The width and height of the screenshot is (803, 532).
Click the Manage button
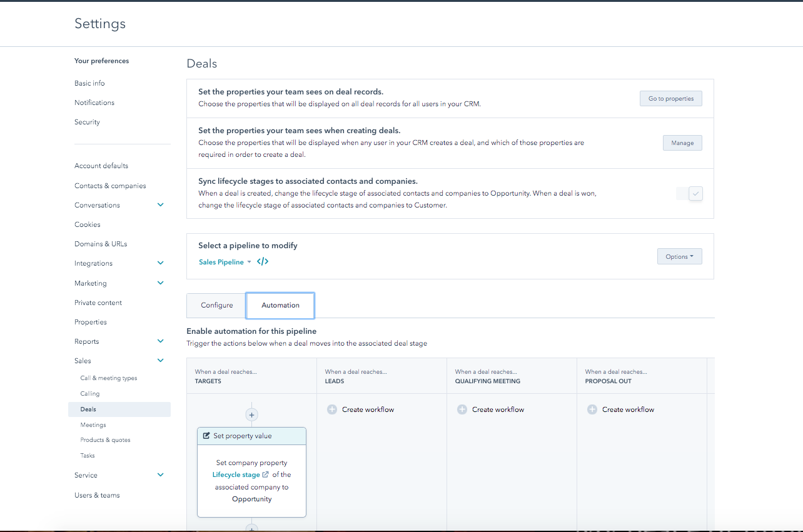tap(682, 143)
